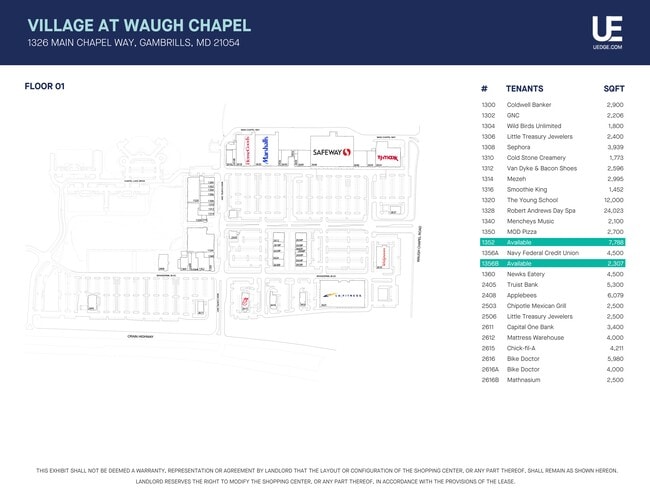Select the Coldwell Banker tenant row

553,104
